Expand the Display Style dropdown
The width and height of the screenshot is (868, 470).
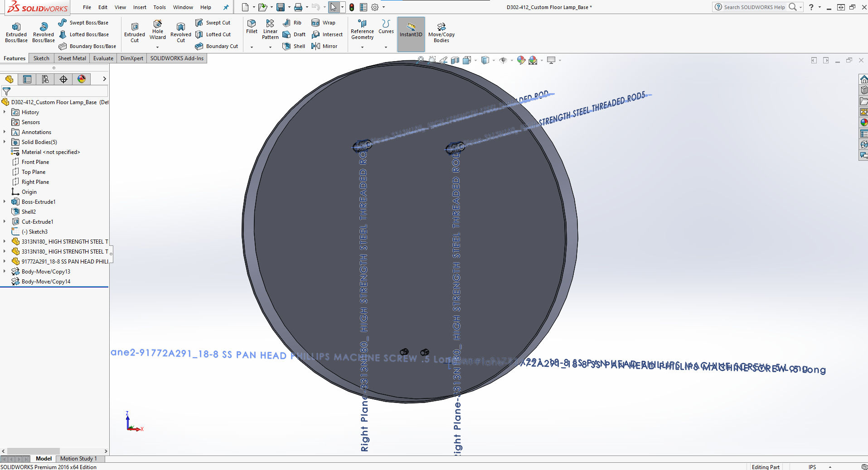pyautogui.click(x=494, y=60)
